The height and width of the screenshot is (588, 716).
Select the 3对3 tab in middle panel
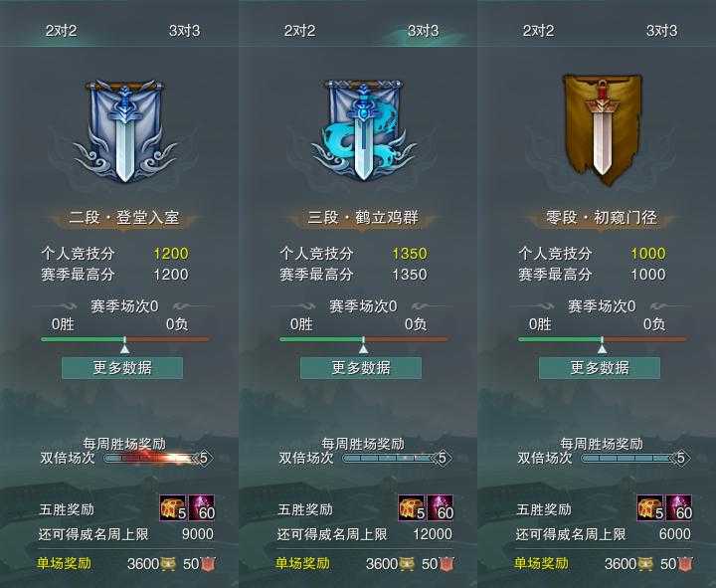tap(424, 31)
